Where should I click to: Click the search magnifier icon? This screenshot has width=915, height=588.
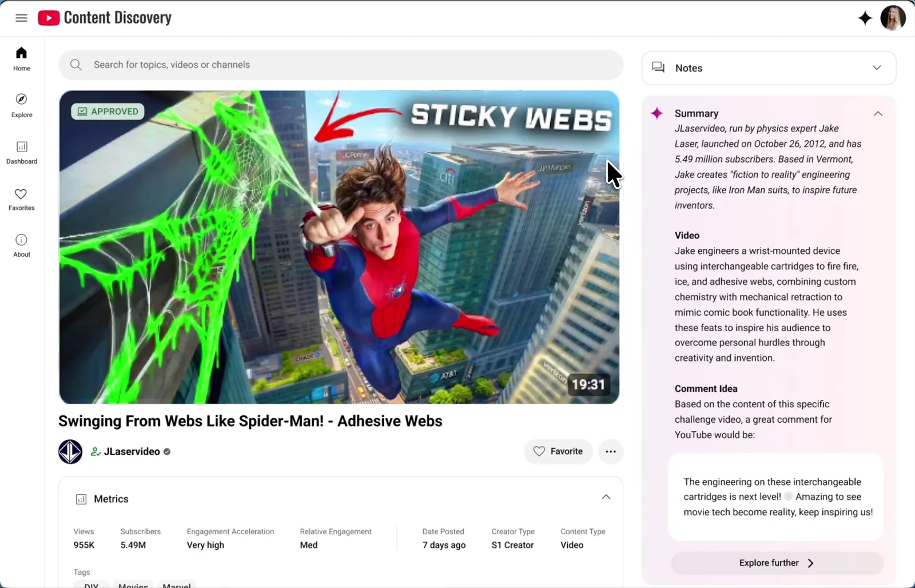pos(76,65)
